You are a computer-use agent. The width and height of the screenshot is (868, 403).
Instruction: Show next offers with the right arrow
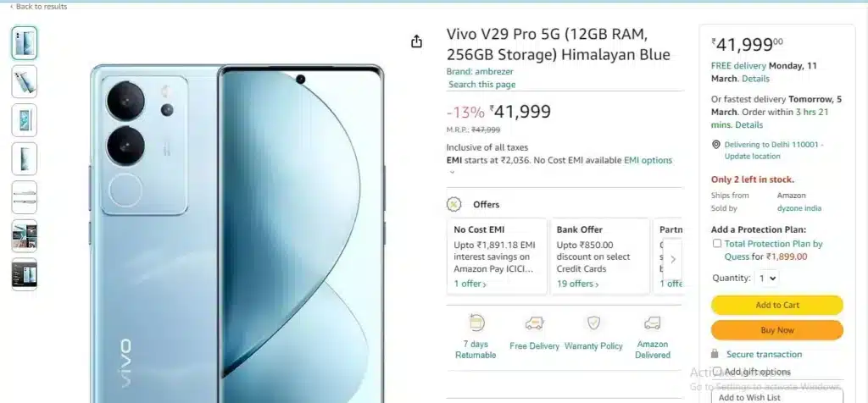pos(672,259)
